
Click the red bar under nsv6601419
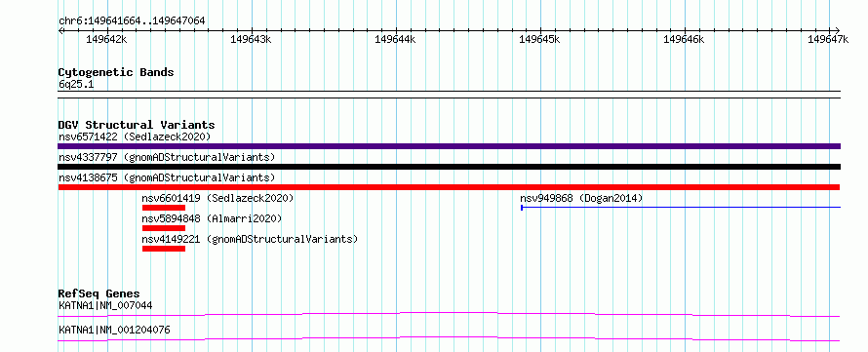tap(163, 208)
